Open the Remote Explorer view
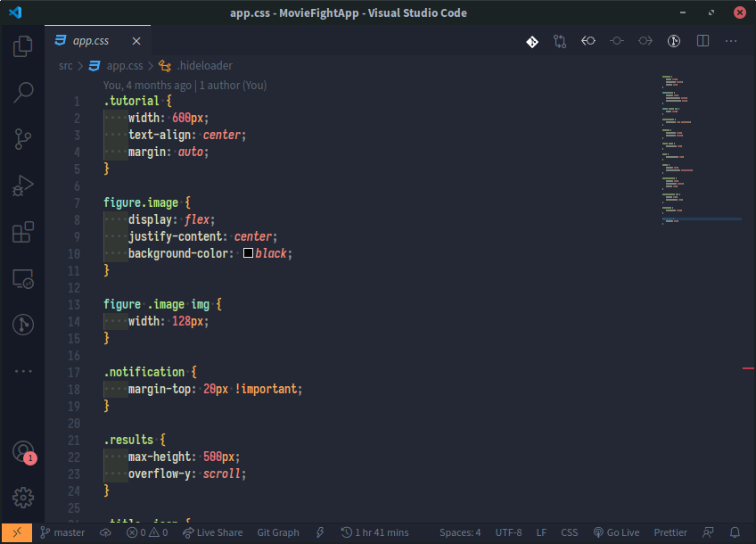The image size is (756, 544). pos(22,278)
